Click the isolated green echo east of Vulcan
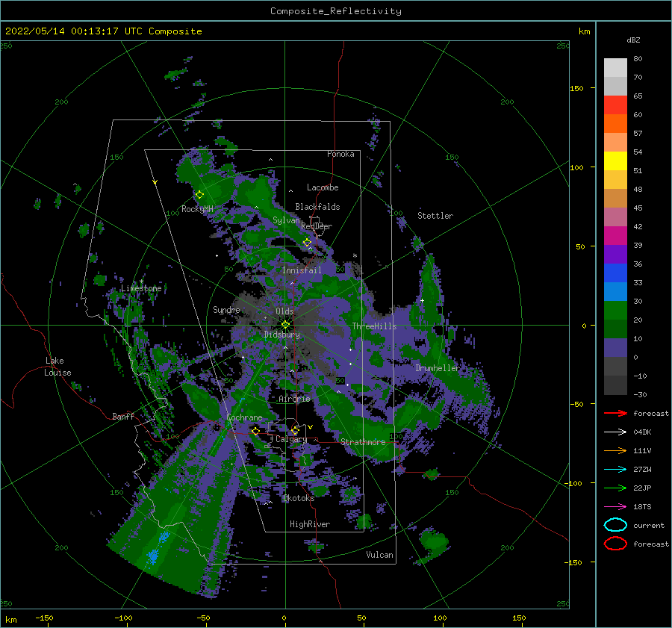 [x=435, y=541]
